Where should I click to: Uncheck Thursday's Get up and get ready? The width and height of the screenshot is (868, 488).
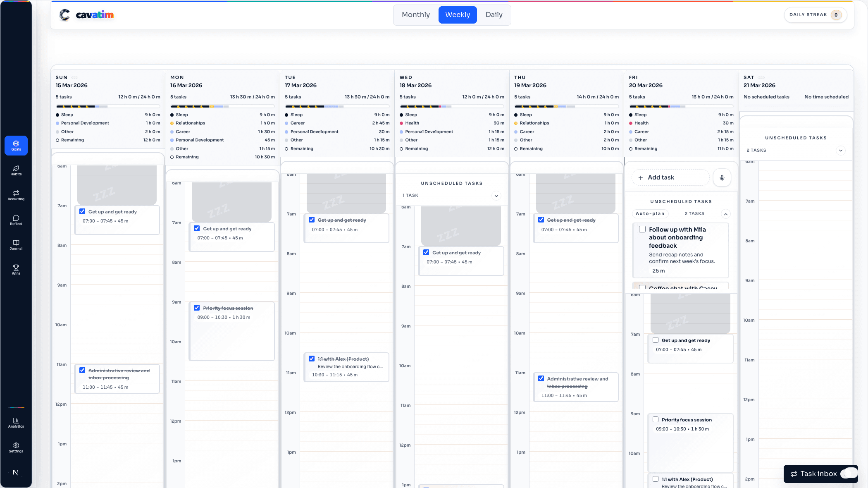coord(541,220)
